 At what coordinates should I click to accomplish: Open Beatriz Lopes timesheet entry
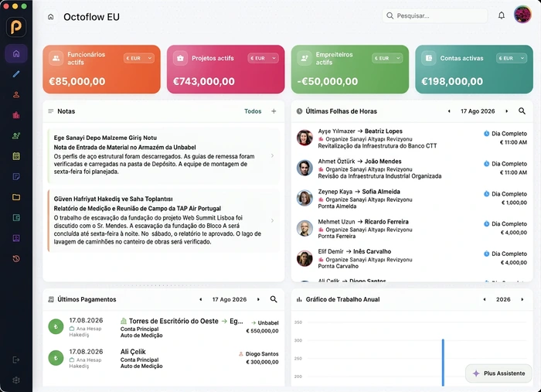click(412, 138)
